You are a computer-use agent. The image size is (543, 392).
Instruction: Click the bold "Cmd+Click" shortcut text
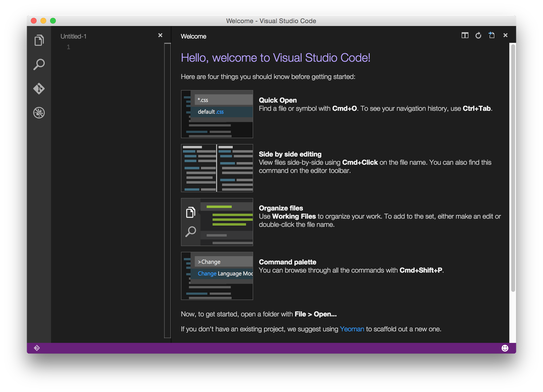360,162
